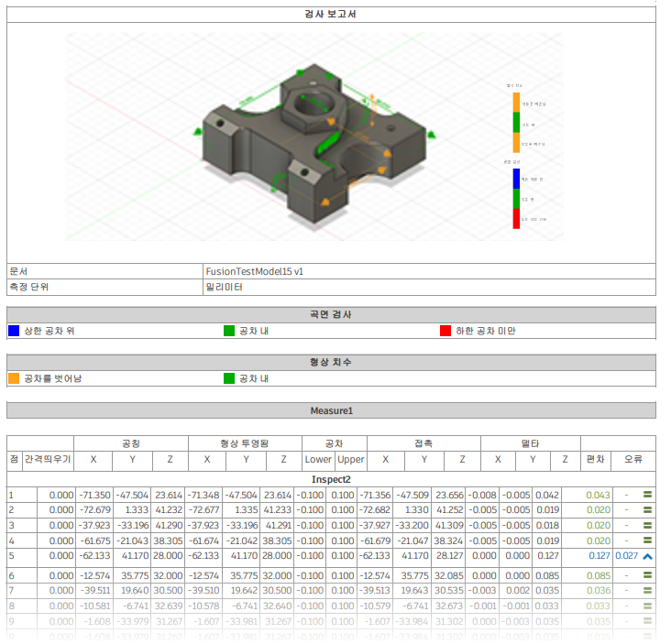Screen dimensions: 671x644
Task: Click the 밀리미터 unit value
Action: (225, 288)
